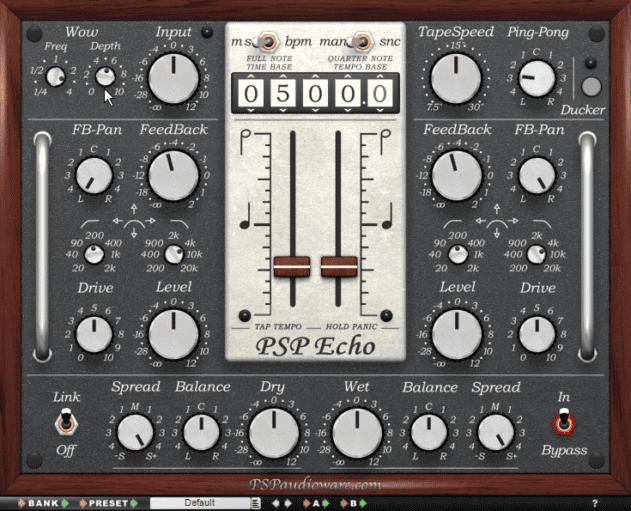Viewport: 631px width, 511px height.
Task: Increase the decimal digit with its up arrow
Action: coord(379,76)
